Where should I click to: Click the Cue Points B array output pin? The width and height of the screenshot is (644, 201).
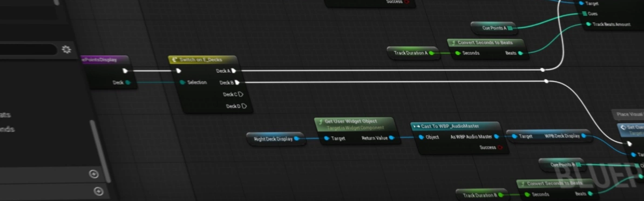coord(579,165)
